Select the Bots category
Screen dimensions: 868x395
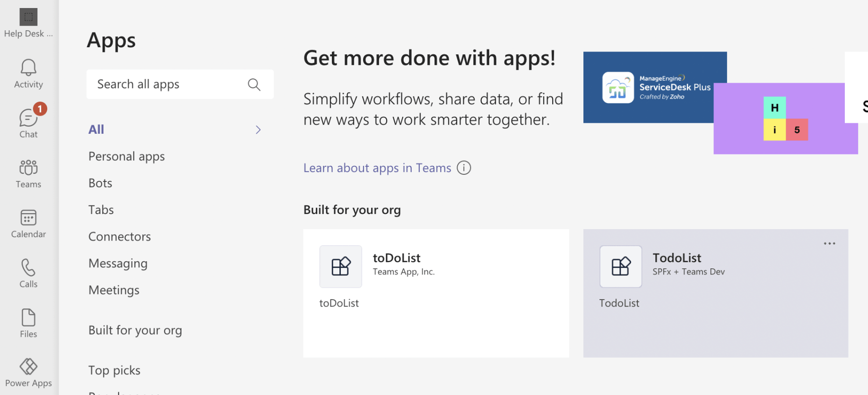[x=100, y=183]
